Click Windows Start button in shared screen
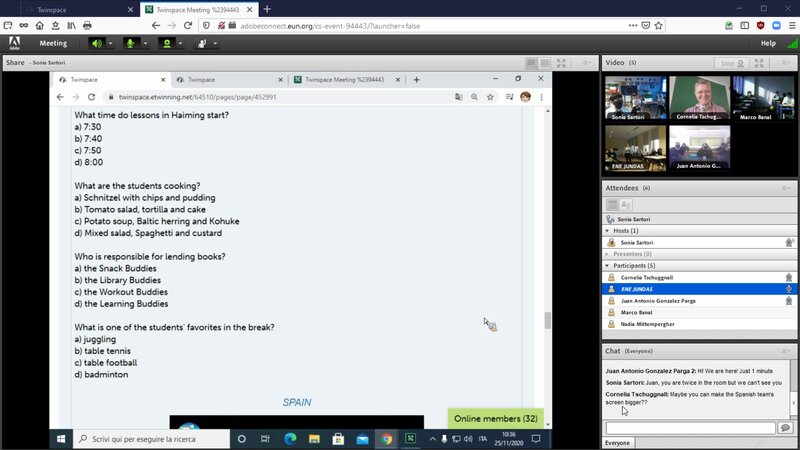800x450 pixels. tap(61, 439)
